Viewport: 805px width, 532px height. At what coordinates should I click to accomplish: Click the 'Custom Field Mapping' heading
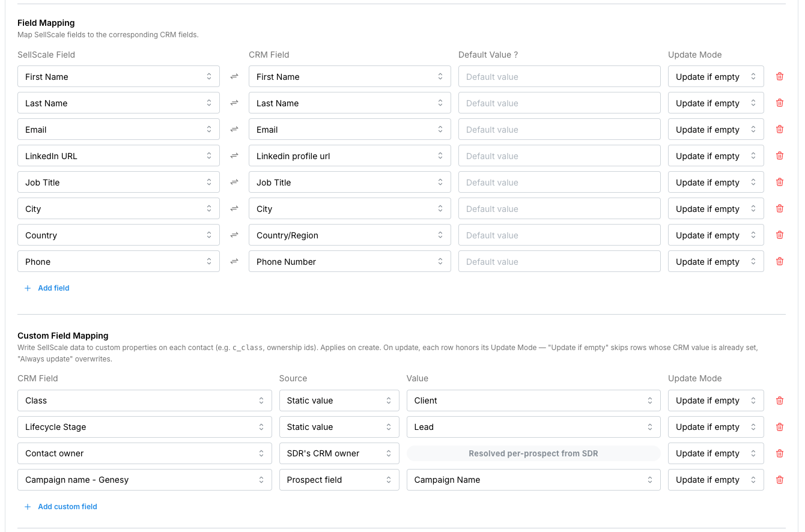(63, 336)
